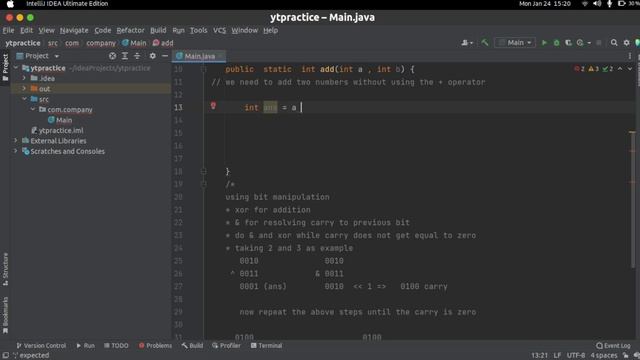Screen dimensions: 640x360
Task: Open the TODO tool window
Action: [x=116, y=345]
